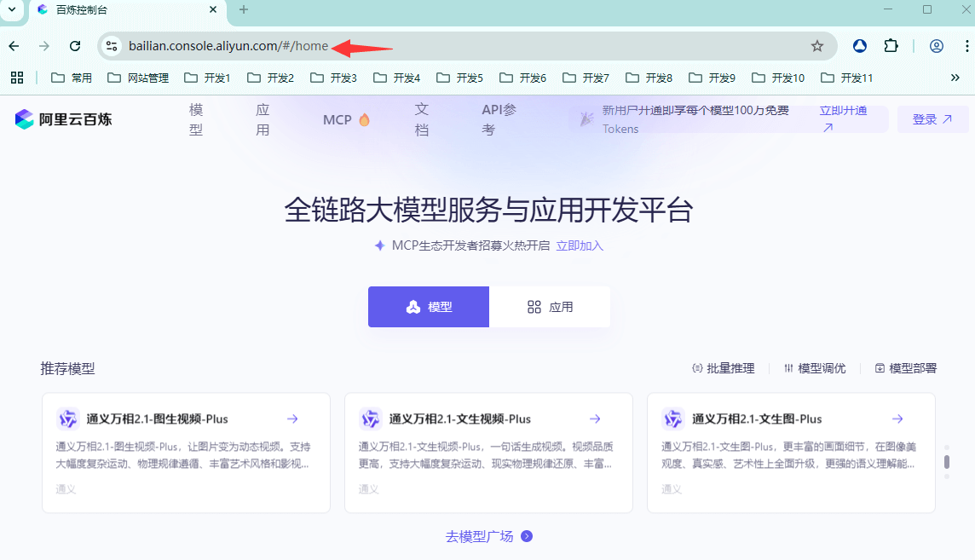
Task: Close the 百炼控制台 tab
Action: pyautogui.click(x=213, y=9)
